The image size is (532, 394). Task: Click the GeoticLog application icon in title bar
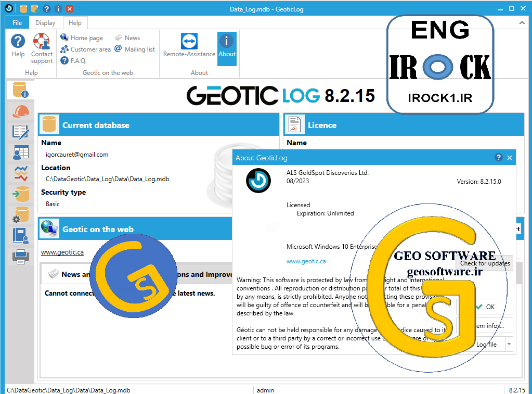coord(9,8)
